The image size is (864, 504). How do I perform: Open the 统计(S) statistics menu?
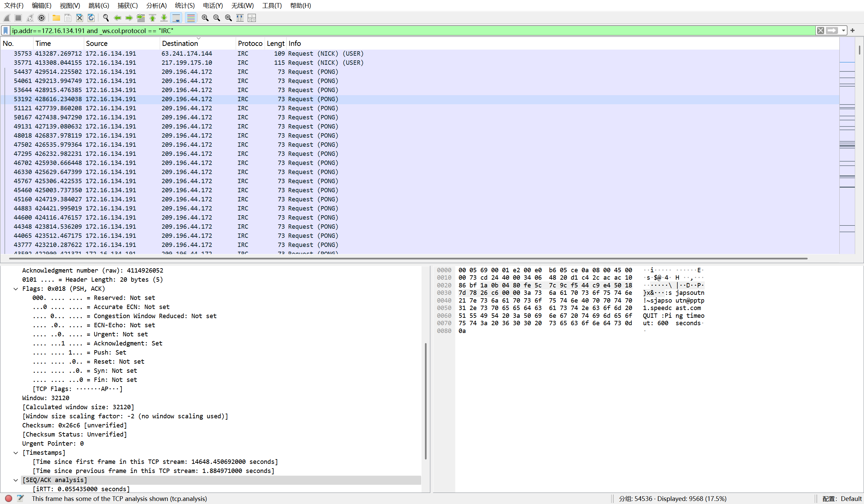(x=185, y=5)
